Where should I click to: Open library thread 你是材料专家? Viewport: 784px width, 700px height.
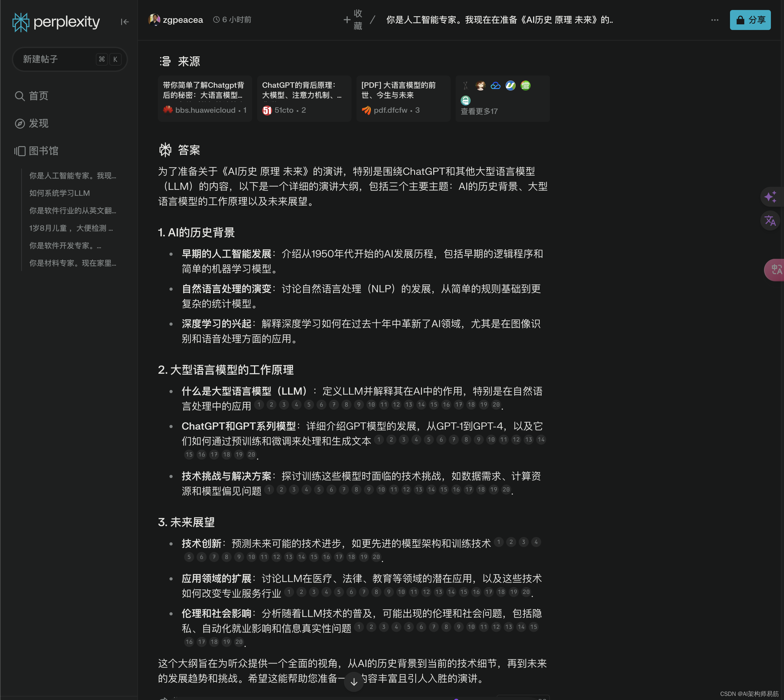coord(73,263)
